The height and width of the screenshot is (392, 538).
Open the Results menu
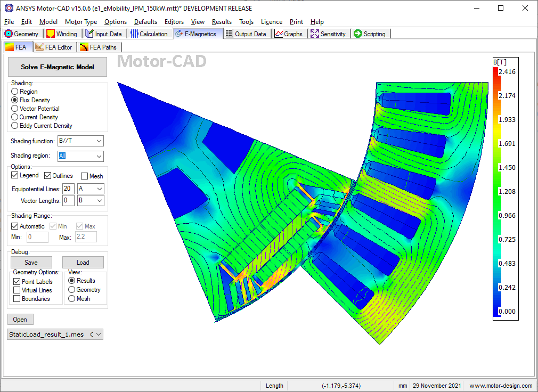[222, 22]
